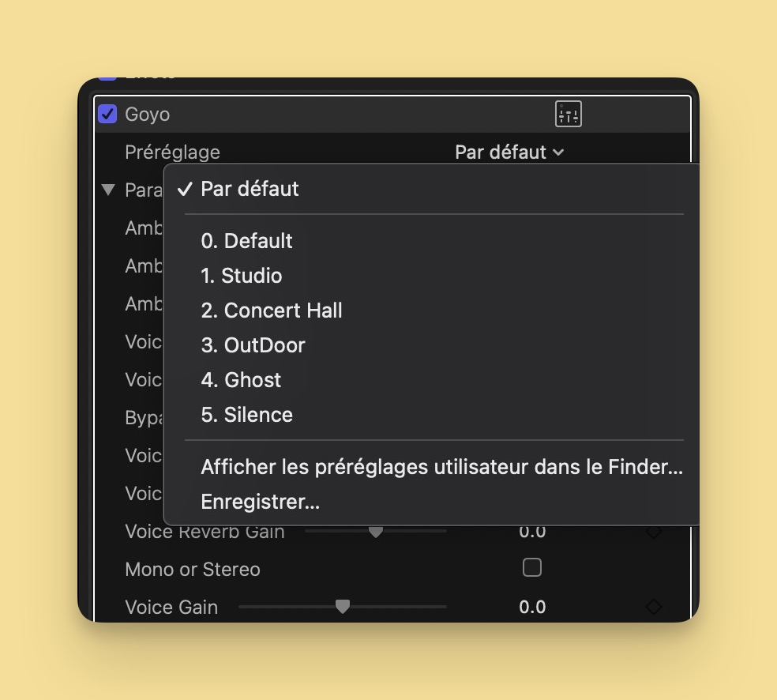Click the Voice Gain 0.0 value field
Viewport: 777px width, 700px height.
click(x=532, y=607)
